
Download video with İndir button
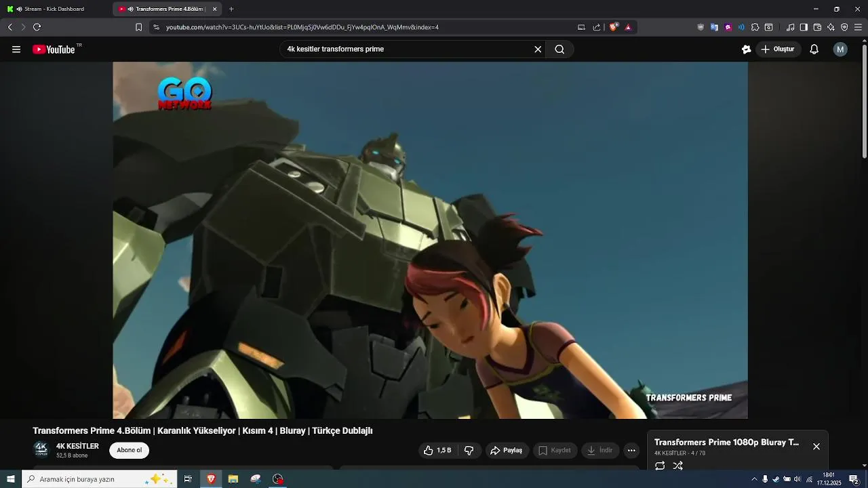pos(600,450)
